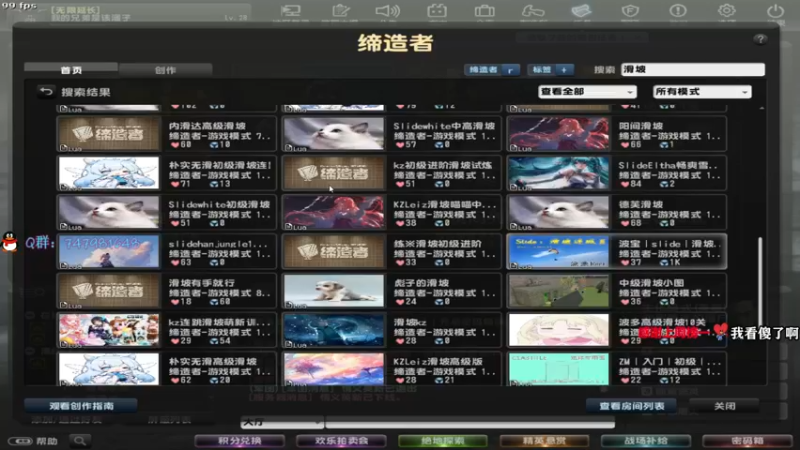Image resolution: width=800 pixels, height=450 pixels.
Task: Click the 滑坡有手就行 title
Action: pyautogui.click(x=202, y=283)
